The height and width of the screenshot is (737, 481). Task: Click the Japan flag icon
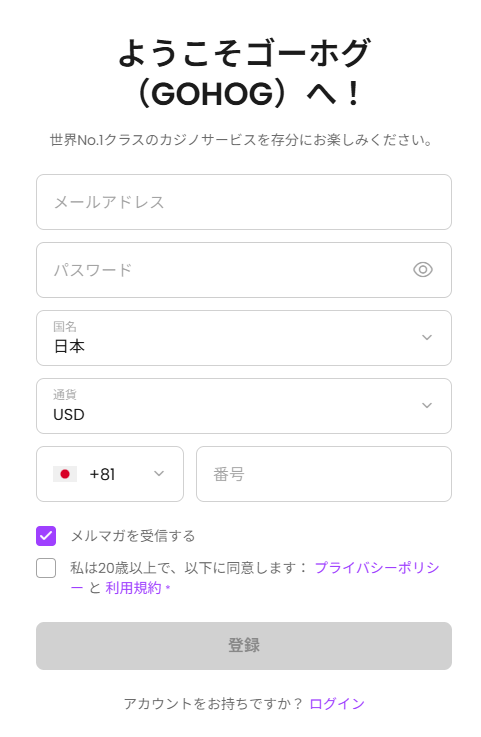65,474
